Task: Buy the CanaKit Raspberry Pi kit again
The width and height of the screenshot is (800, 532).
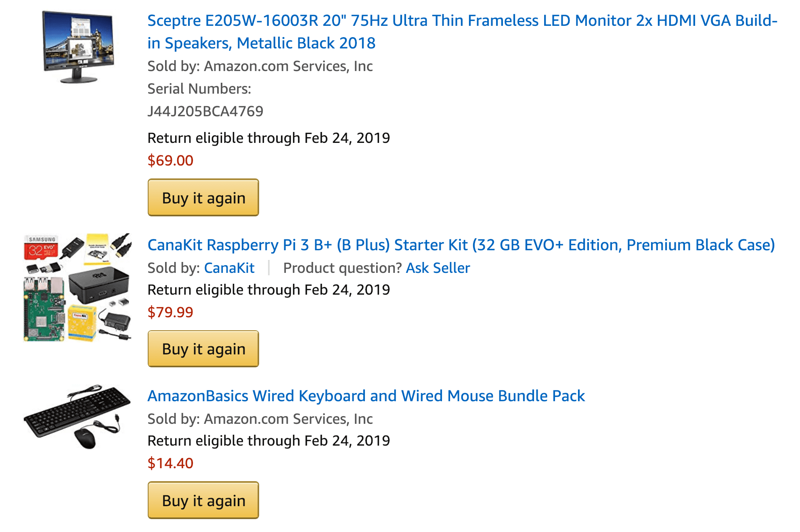Action: 203,349
